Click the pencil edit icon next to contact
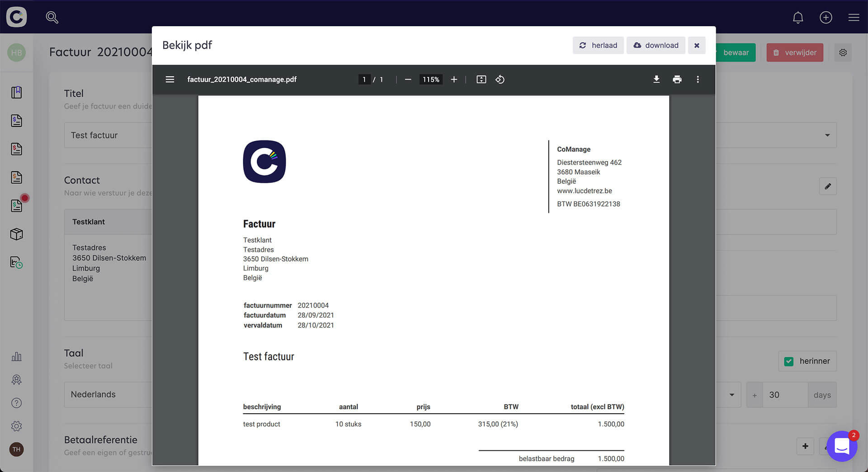Viewport: 868px width, 472px height. click(828, 186)
